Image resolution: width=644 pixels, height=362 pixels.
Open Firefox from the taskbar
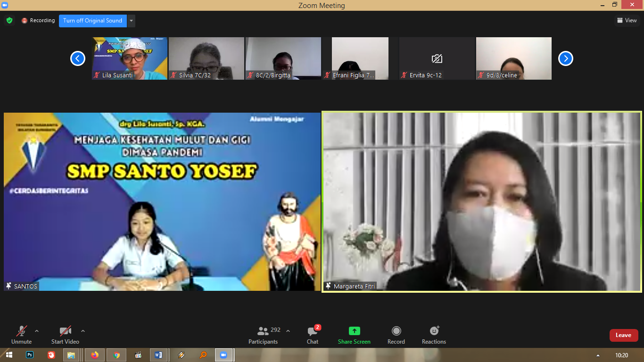click(x=95, y=355)
